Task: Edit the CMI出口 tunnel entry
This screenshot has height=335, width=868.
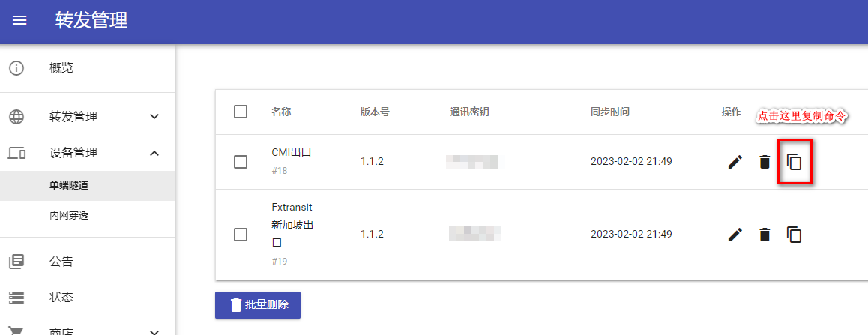Action: pyautogui.click(x=735, y=162)
